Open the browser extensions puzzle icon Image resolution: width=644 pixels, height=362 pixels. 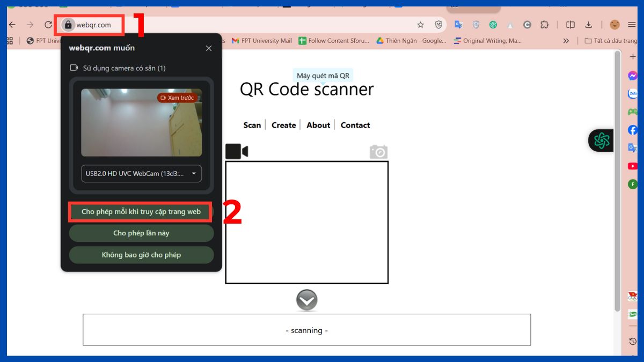544,25
